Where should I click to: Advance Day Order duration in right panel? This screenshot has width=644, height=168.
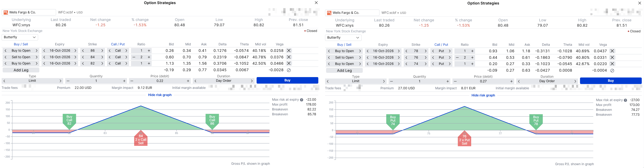point(575,81)
